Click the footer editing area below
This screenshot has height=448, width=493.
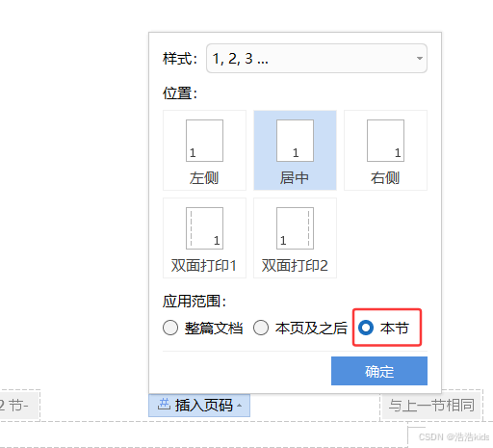pyautogui.click(x=203, y=435)
